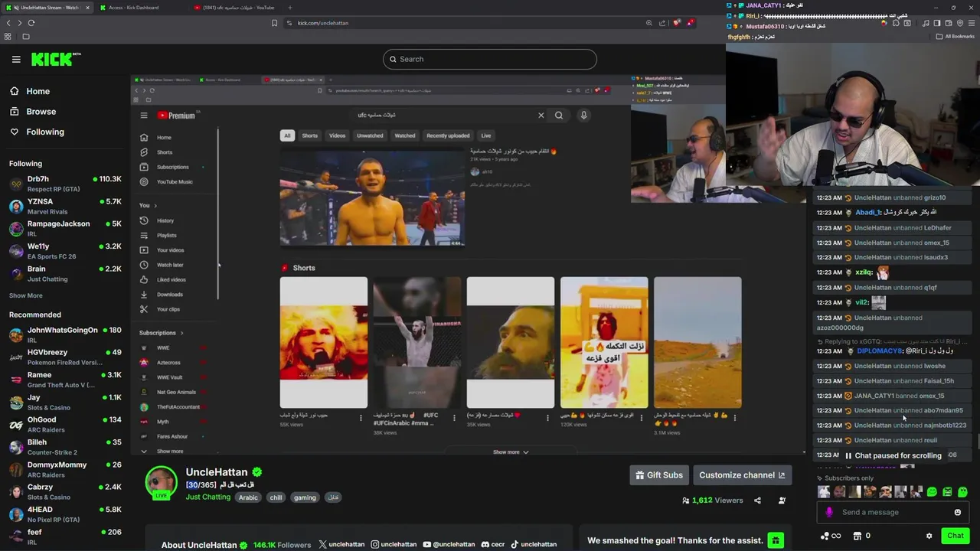Open the Kick hamburger menu
980x551 pixels.
[16, 59]
